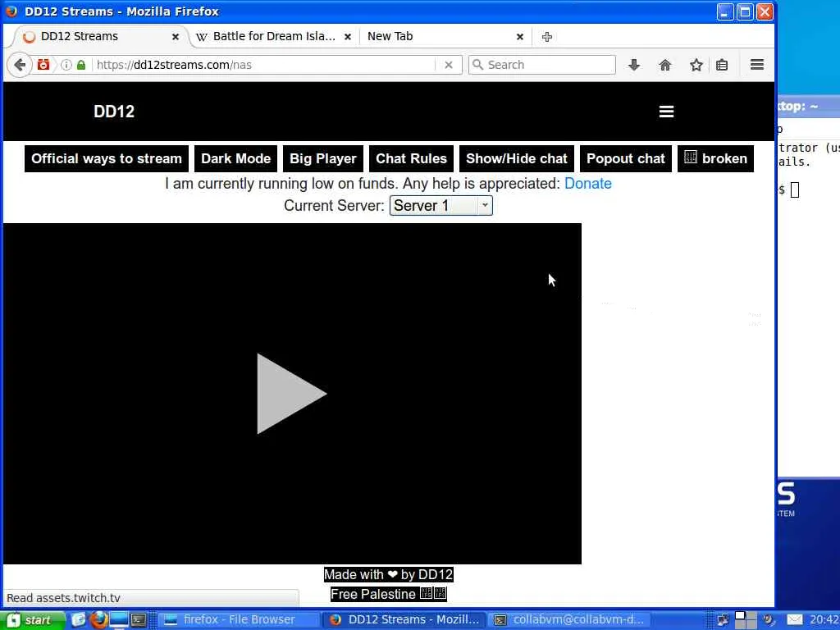840x630 pixels.
Task: Click the DD12 site logo text
Action: 114,112
